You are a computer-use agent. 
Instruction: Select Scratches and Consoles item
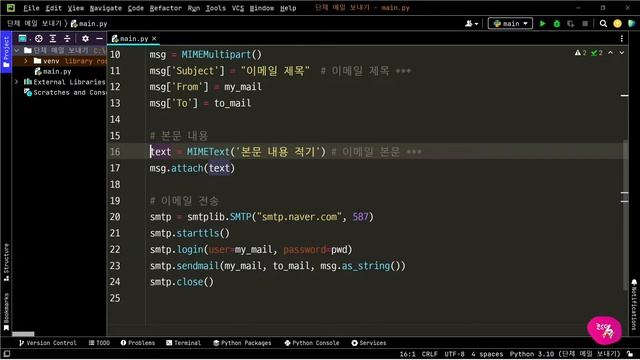(x=65, y=93)
